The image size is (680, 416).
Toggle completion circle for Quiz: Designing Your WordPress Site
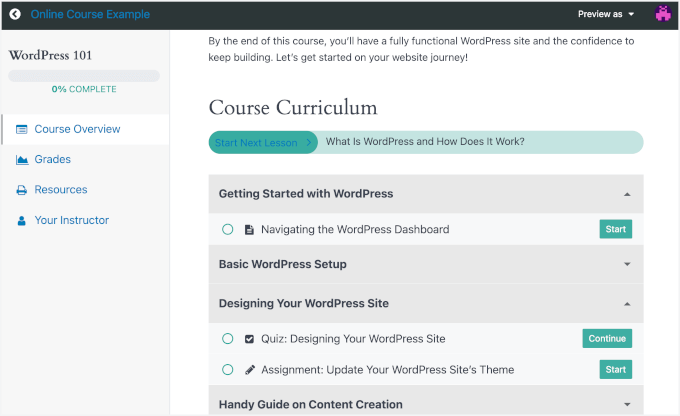(x=228, y=339)
